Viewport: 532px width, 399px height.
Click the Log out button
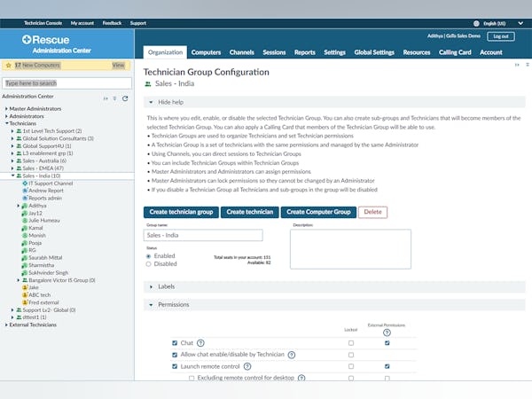[x=501, y=36]
